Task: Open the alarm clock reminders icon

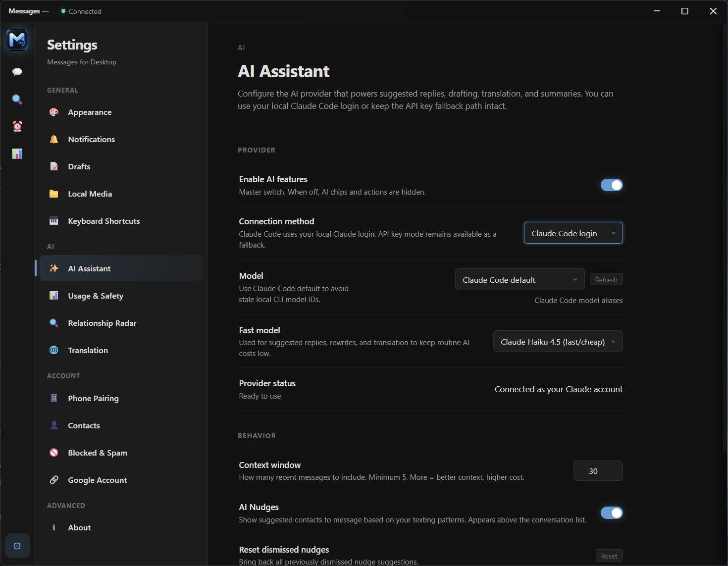Action: 17,126
